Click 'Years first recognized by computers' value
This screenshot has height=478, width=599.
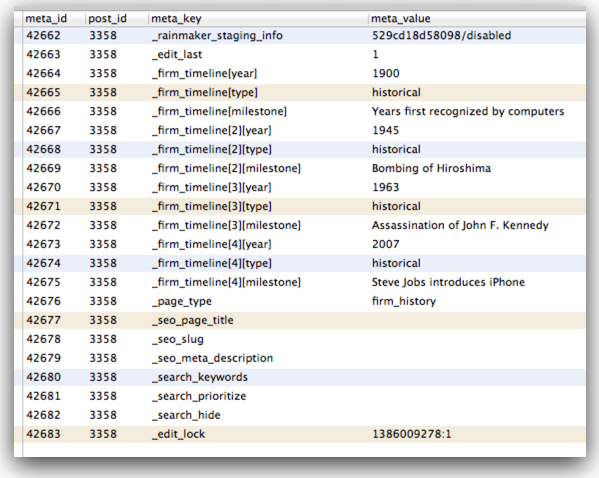click(468, 112)
